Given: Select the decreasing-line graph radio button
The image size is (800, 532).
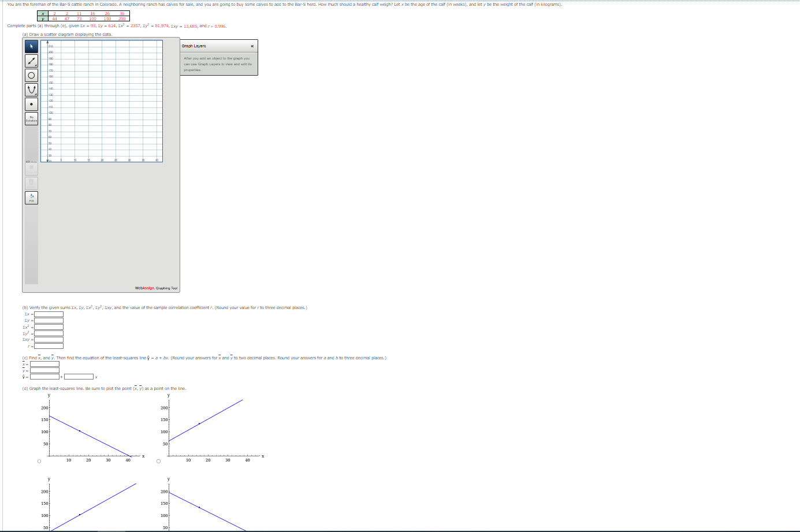Looking at the screenshot, I should 39,460.
